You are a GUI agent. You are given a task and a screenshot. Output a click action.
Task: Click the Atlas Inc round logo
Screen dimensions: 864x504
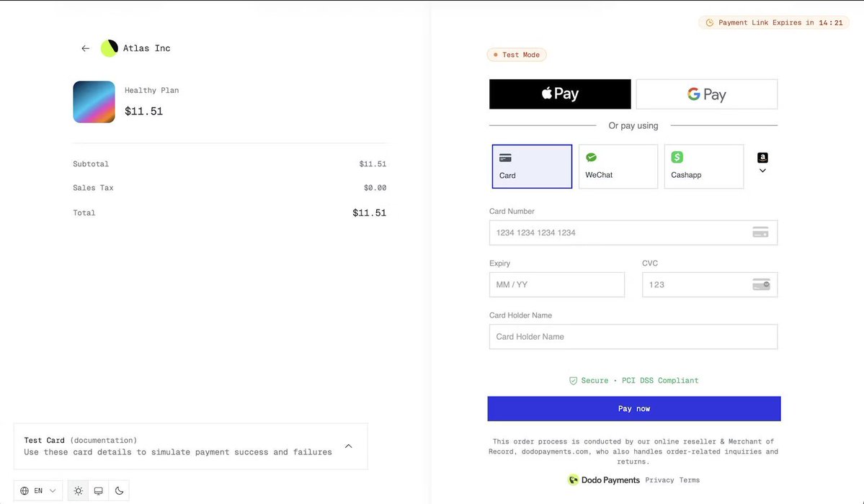pyautogui.click(x=109, y=48)
